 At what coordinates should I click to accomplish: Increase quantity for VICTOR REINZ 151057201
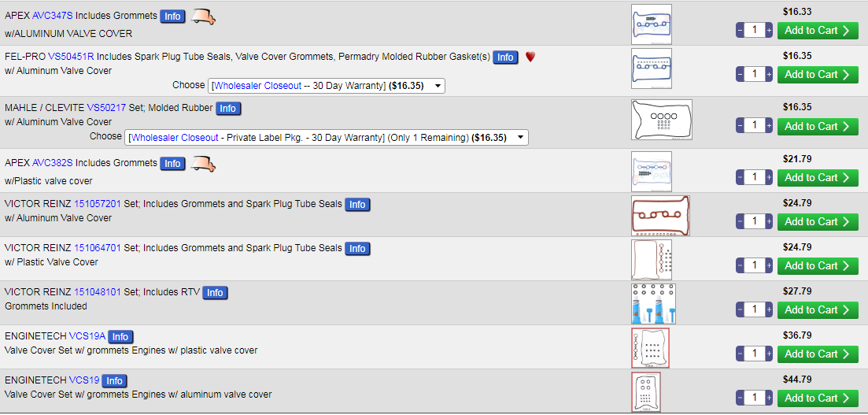(x=769, y=221)
